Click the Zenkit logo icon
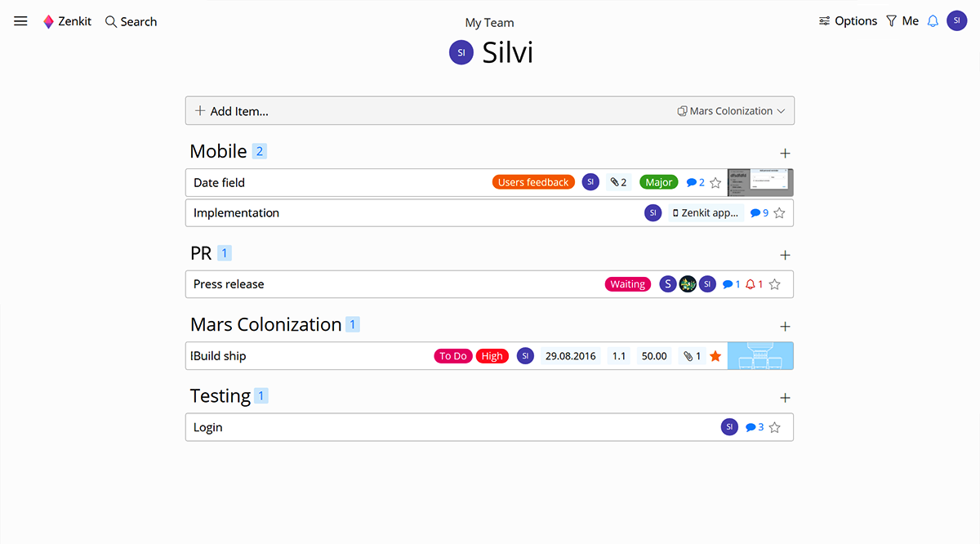The image size is (980, 544). pyautogui.click(x=48, y=22)
